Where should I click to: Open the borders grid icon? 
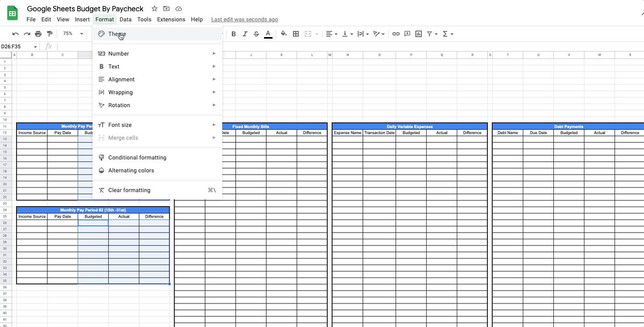pyautogui.click(x=296, y=34)
